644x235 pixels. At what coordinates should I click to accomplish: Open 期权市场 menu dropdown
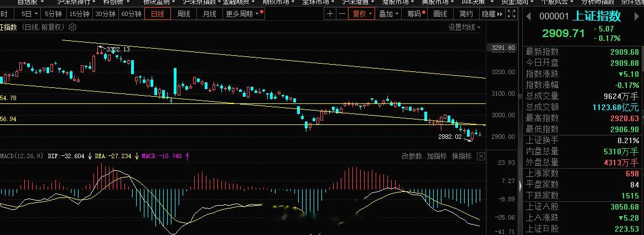[x=278, y=2]
